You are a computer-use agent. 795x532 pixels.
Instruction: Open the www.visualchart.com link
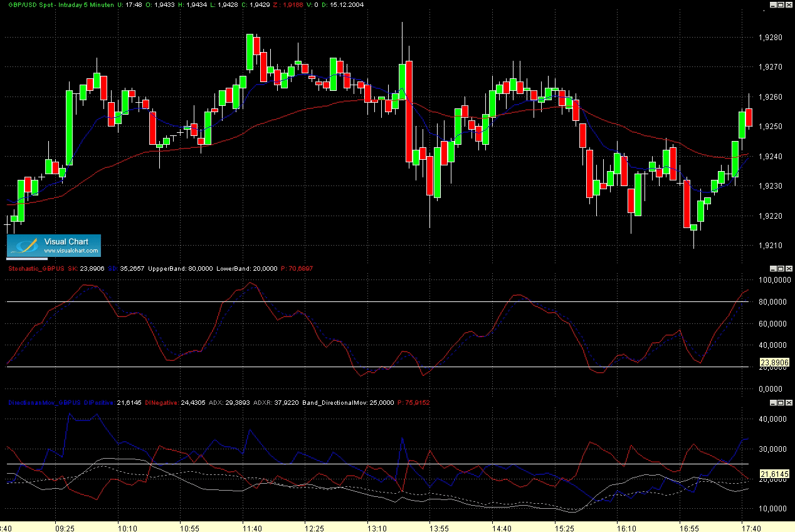coord(71,251)
